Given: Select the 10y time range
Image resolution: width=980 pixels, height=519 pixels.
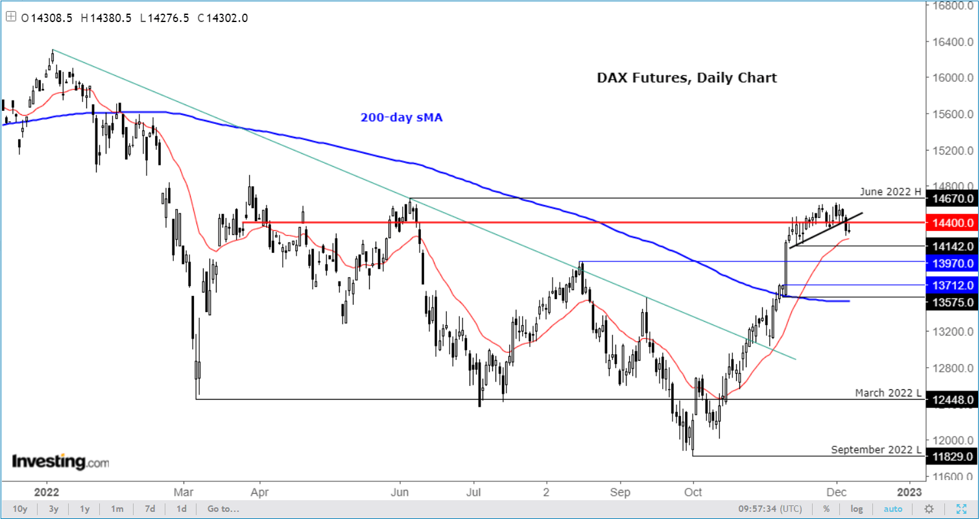Looking at the screenshot, I should tap(20, 509).
